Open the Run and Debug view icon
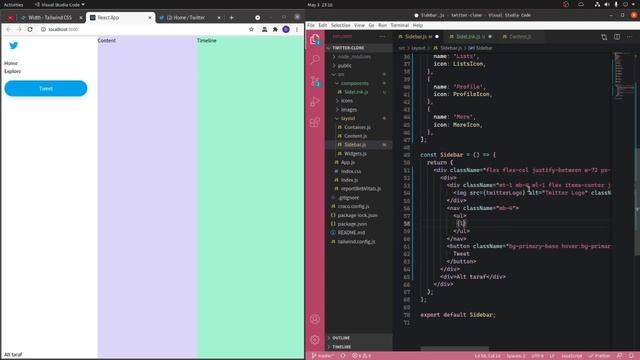This screenshot has width=640, height=360. pos(315,102)
